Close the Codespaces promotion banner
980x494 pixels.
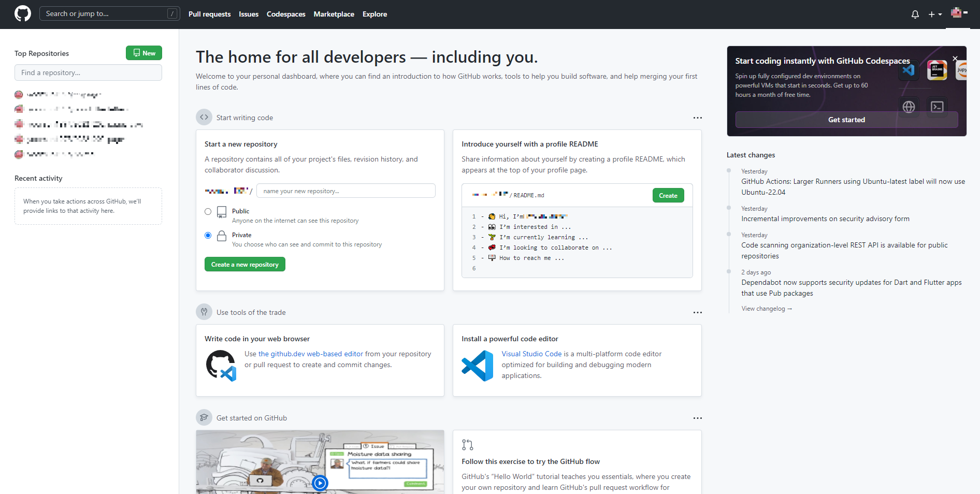pyautogui.click(x=955, y=59)
